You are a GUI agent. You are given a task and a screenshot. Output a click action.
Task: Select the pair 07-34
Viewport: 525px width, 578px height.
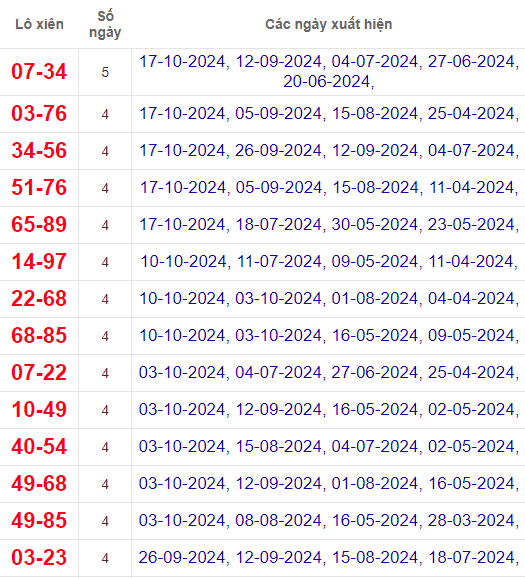39,71
